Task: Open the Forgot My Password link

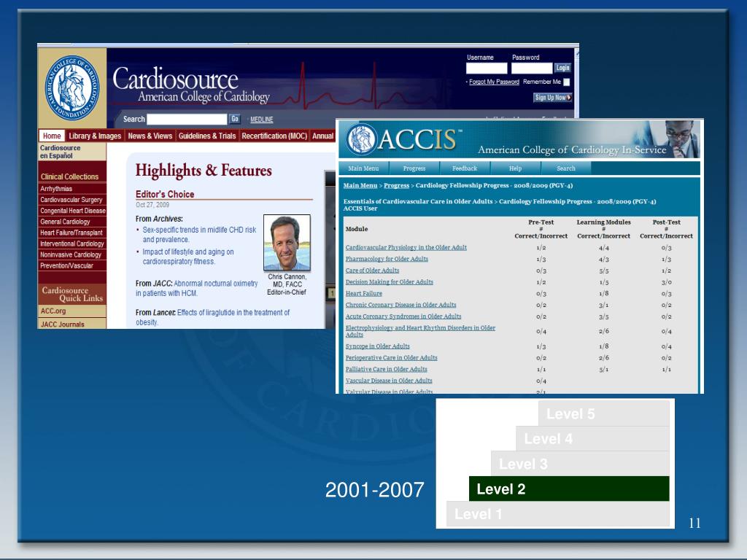Action: pyautogui.click(x=494, y=82)
